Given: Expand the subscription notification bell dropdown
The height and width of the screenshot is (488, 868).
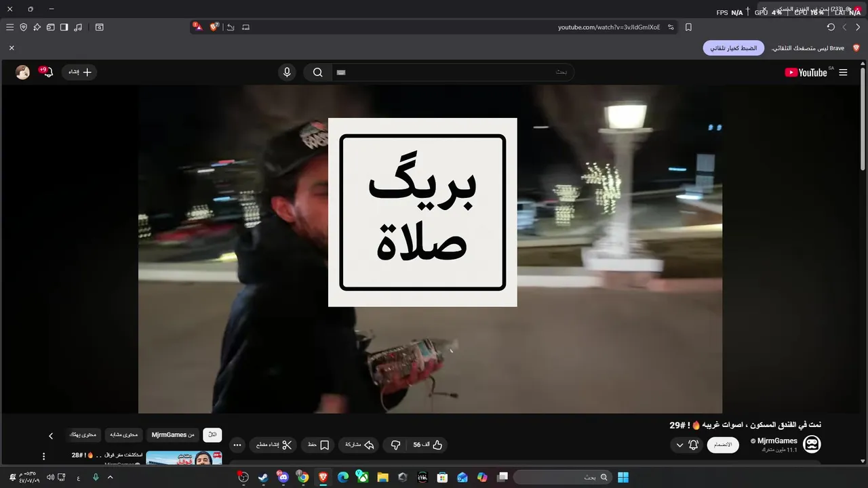Looking at the screenshot, I should 687,445.
